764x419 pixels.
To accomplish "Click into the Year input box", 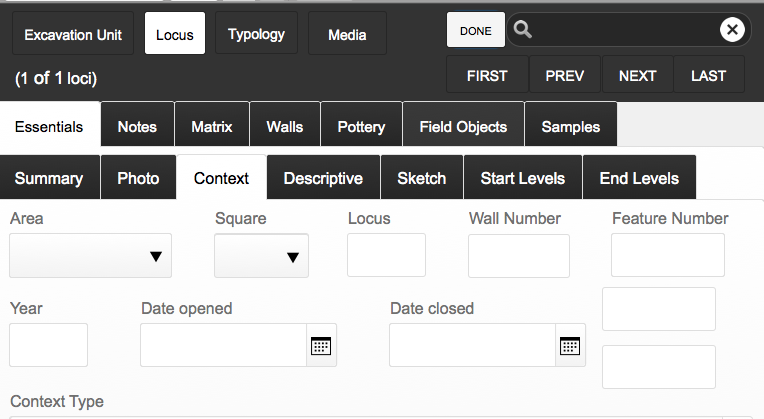I will click(x=49, y=345).
